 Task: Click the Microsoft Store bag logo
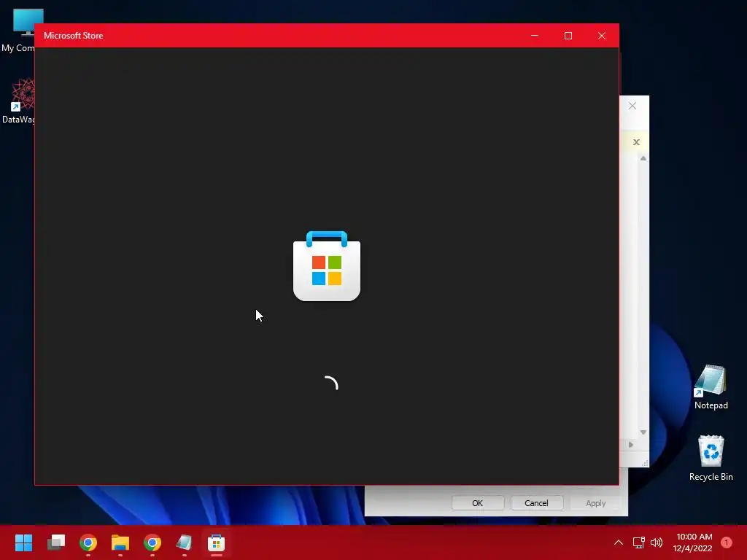tap(327, 265)
